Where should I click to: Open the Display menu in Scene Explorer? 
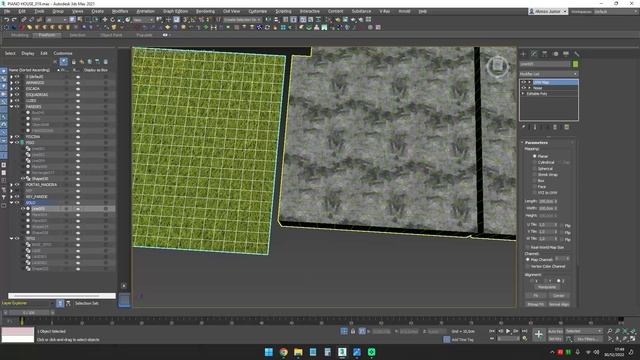(x=28, y=53)
